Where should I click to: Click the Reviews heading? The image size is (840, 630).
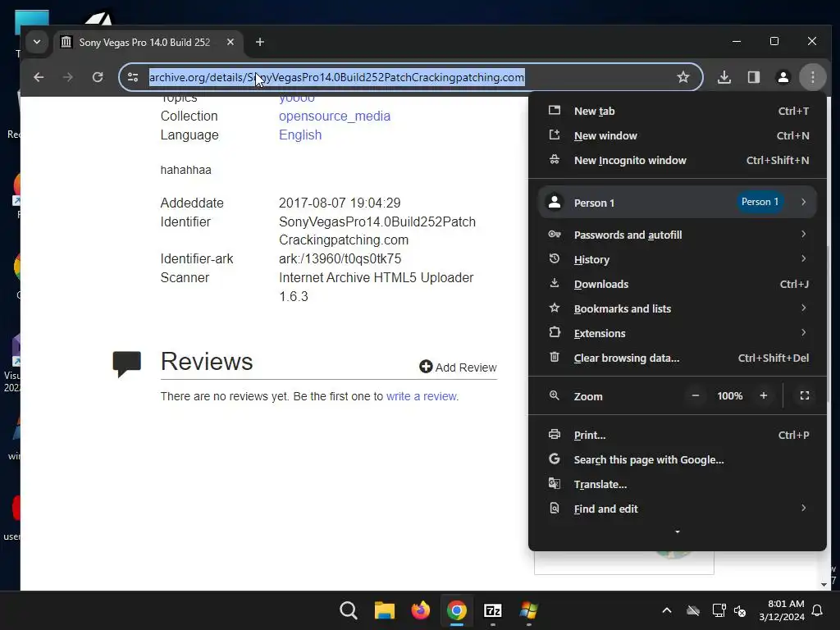point(206,362)
